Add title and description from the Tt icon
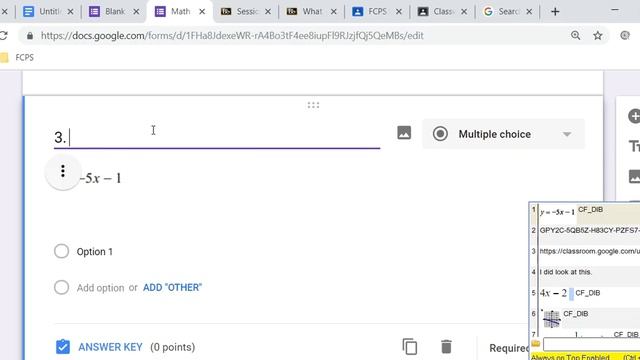This screenshot has width=640, height=360. [634, 146]
